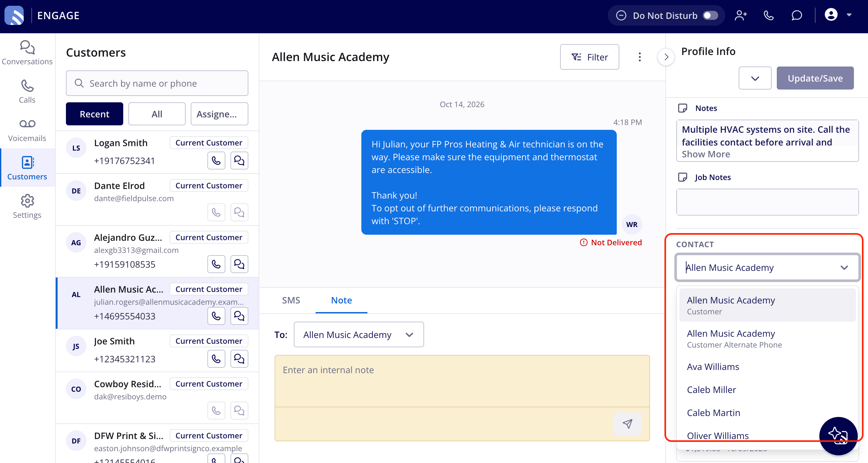Viewport: 868px width, 463px height.
Task: Call Joe Smith using phone icon
Action: pyautogui.click(x=216, y=359)
